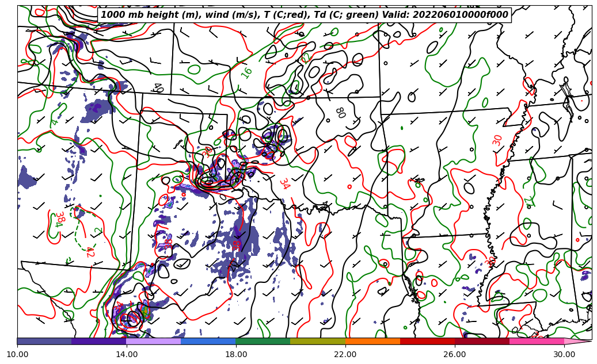Click the red 42 temperature contour label
The height and width of the screenshot is (364, 597).
click(90, 252)
